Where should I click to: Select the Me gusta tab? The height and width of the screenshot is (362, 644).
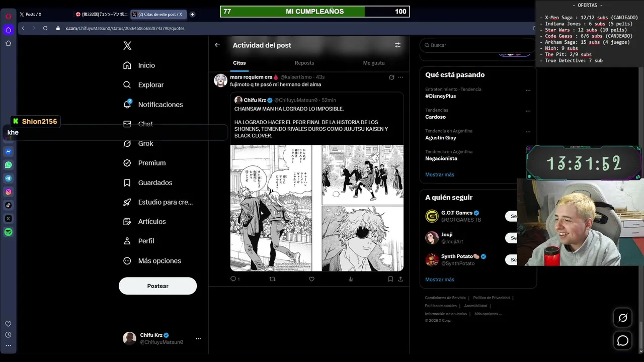click(x=374, y=63)
